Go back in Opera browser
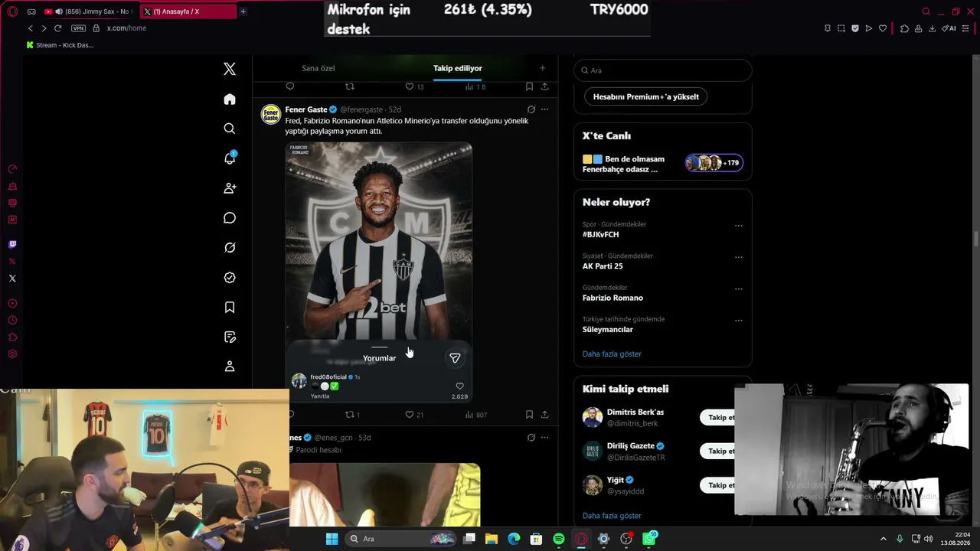Screen dimensions: 980x551 click(x=31, y=28)
